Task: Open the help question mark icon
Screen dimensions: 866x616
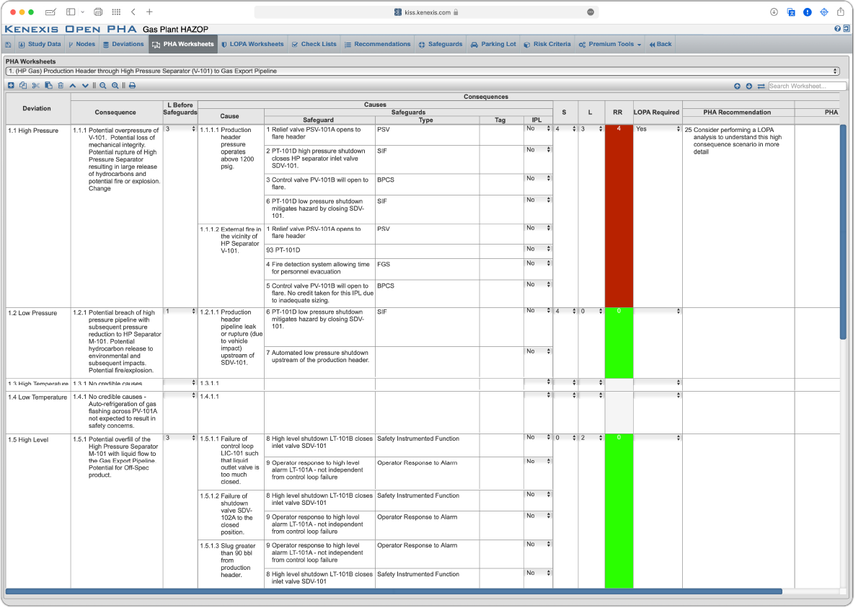Action: pos(837,29)
